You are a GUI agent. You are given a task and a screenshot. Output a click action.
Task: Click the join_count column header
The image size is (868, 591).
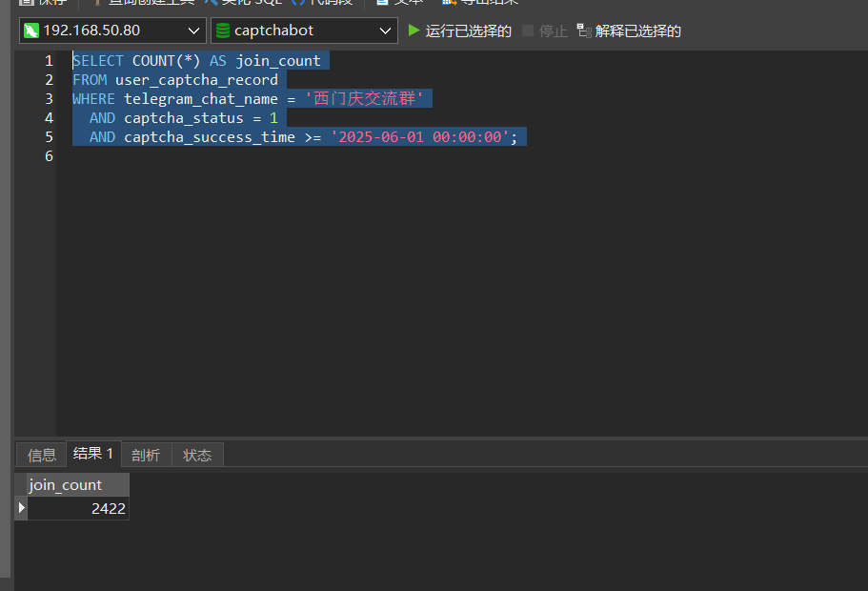pyautogui.click(x=65, y=484)
